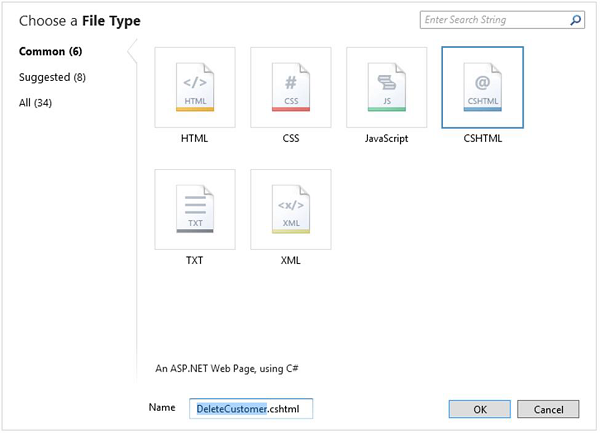The image size is (600, 433).
Task: Click the "TXT" text label under its tile
Action: pyautogui.click(x=195, y=260)
